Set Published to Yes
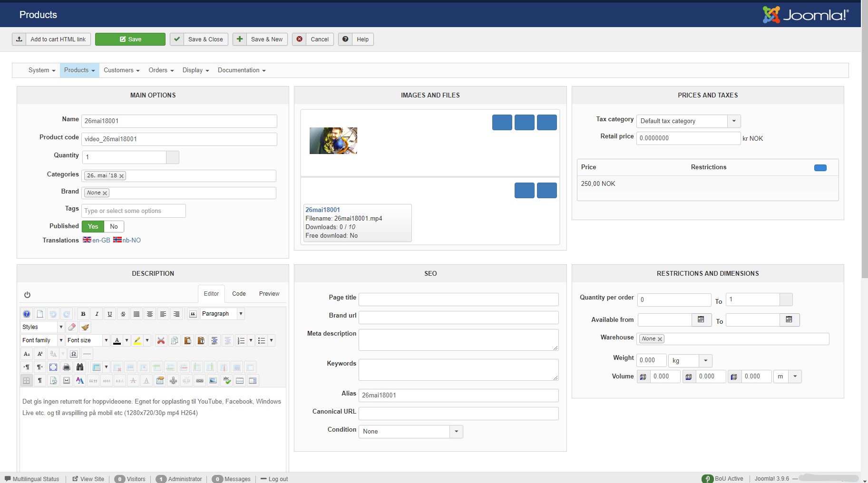 93,227
